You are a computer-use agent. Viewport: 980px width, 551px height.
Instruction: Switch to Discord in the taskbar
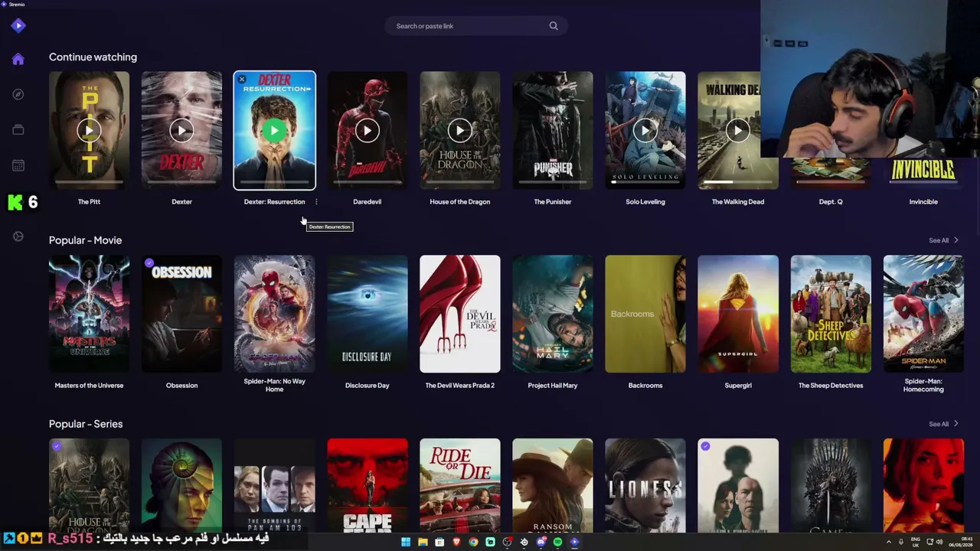(x=541, y=542)
